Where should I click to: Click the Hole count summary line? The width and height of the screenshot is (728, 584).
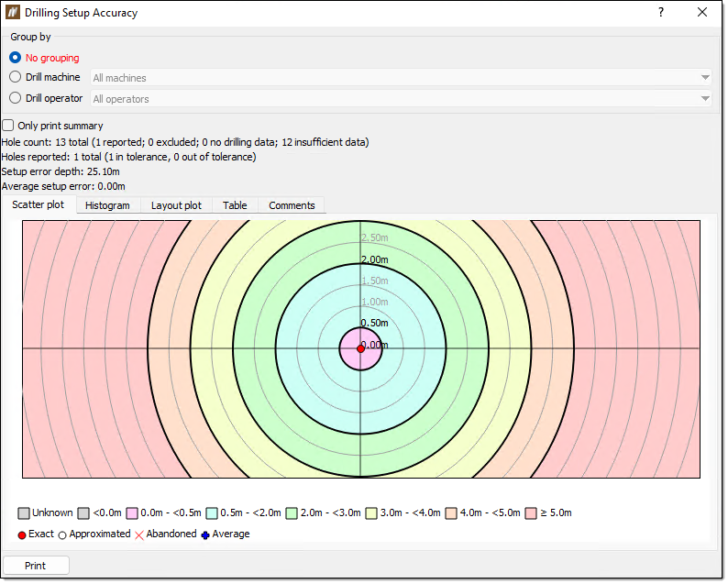click(185, 142)
